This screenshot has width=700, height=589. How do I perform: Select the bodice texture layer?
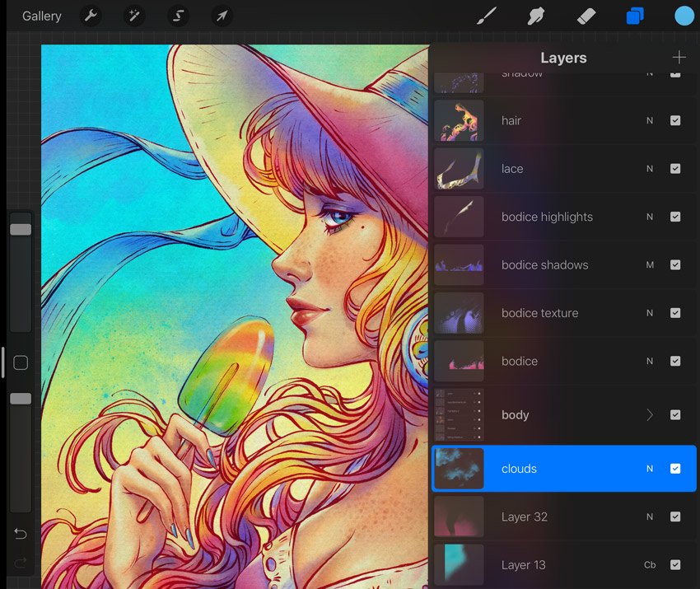[x=540, y=313]
